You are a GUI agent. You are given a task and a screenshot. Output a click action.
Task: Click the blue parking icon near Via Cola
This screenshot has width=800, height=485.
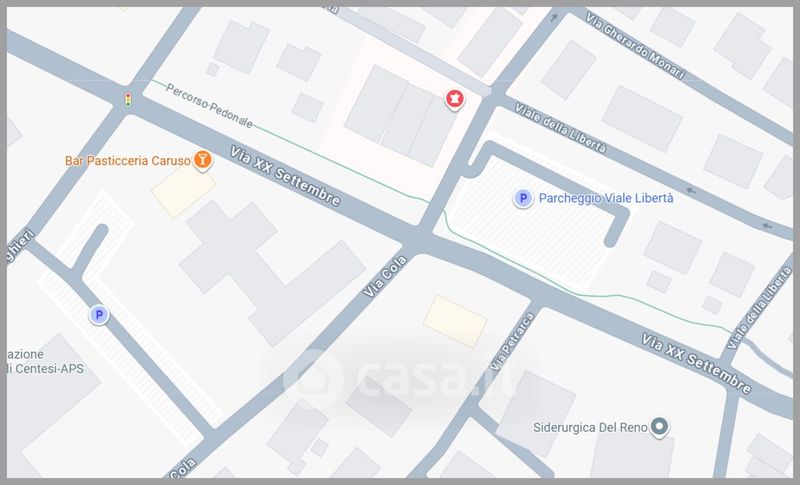click(x=99, y=315)
